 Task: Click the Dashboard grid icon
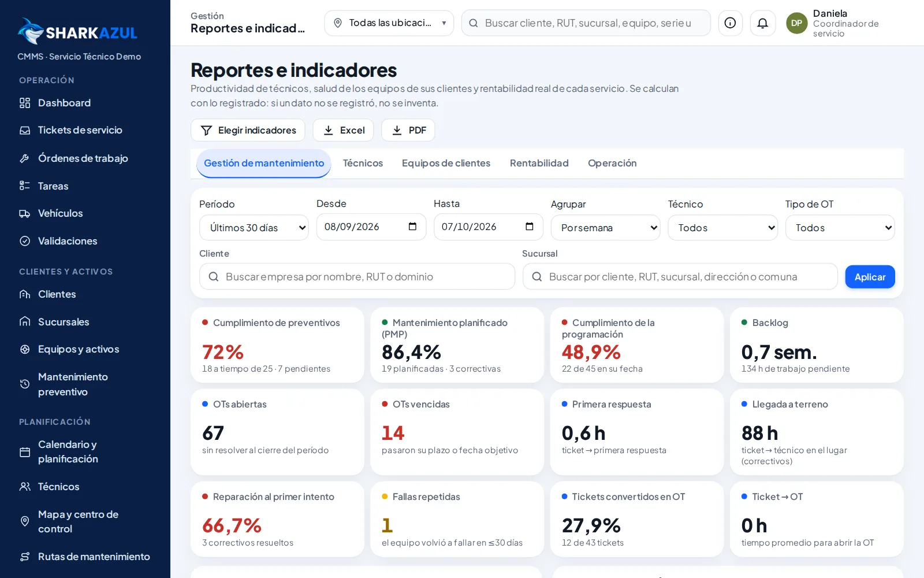pyautogui.click(x=25, y=103)
